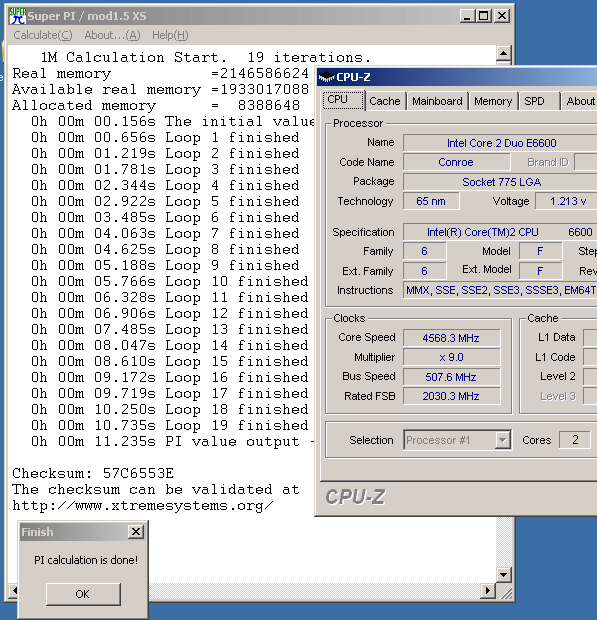Click the Ext. Family value 6

pos(425,271)
